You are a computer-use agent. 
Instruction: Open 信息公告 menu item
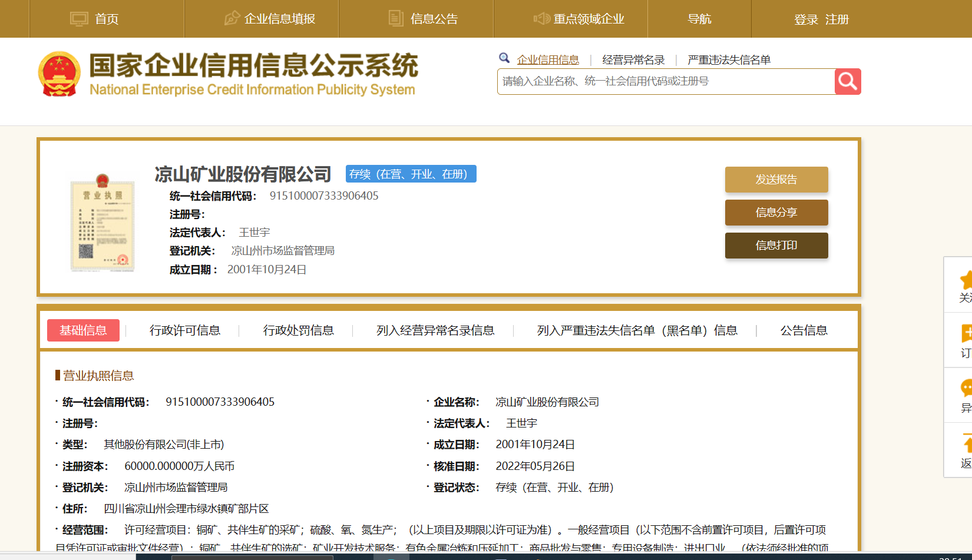pyautogui.click(x=434, y=19)
